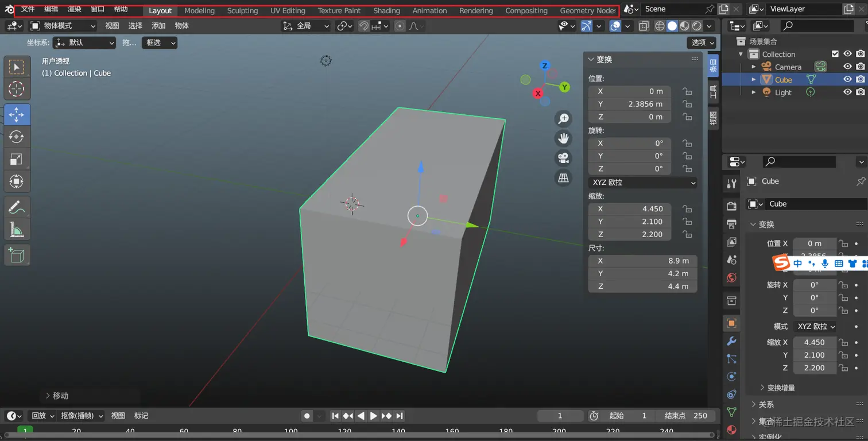The height and width of the screenshot is (441, 868).
Task: Open the Render properties tab
Action: (x=731, y=206)
